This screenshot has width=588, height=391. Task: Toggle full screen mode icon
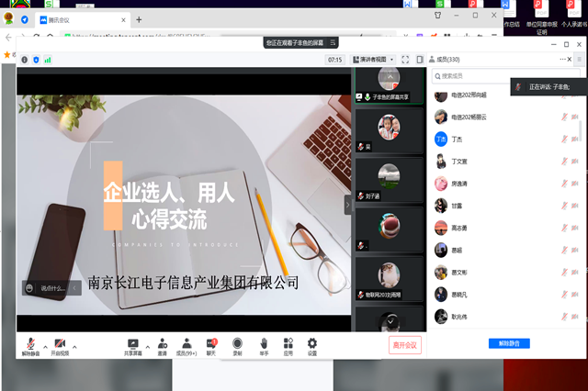[405, 60]
